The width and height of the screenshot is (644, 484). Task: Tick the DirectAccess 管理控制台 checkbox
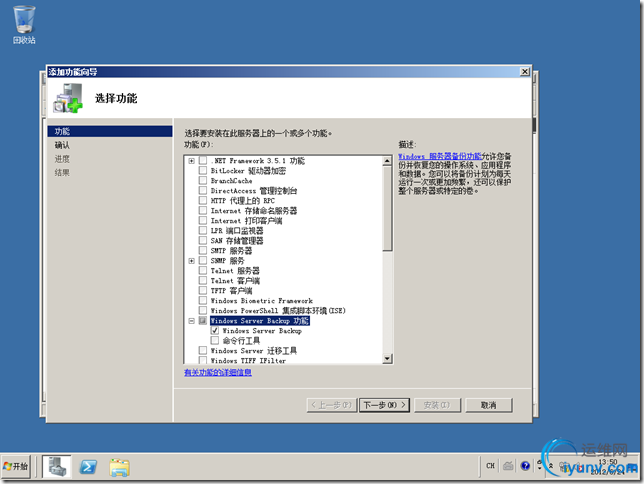coord(202,190)
